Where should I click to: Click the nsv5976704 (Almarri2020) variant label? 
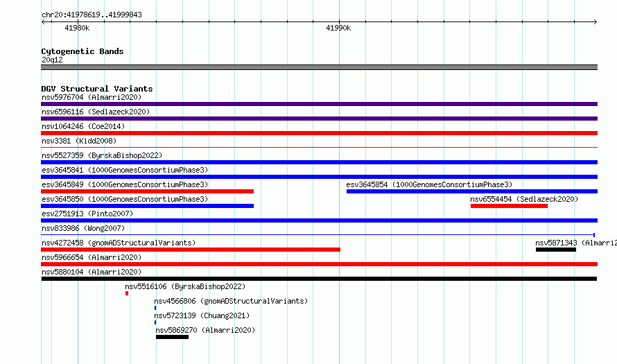click(92, 97)
